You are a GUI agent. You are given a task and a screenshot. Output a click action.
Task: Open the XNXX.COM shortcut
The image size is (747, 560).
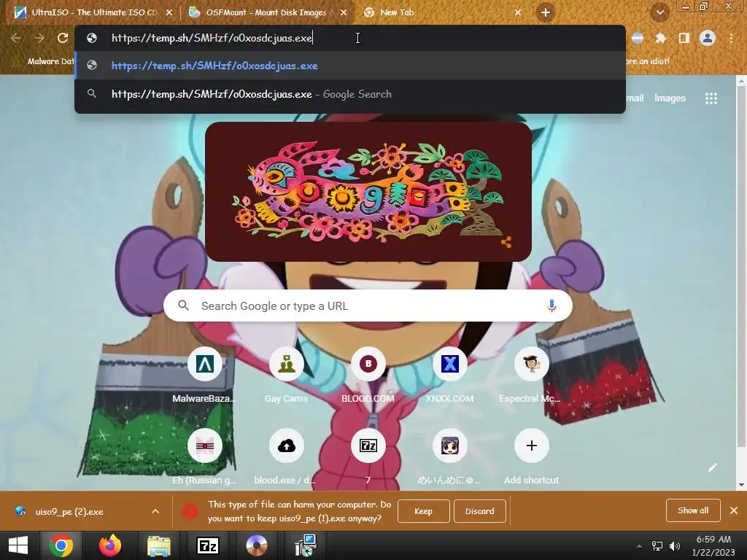tap(449, 376)
